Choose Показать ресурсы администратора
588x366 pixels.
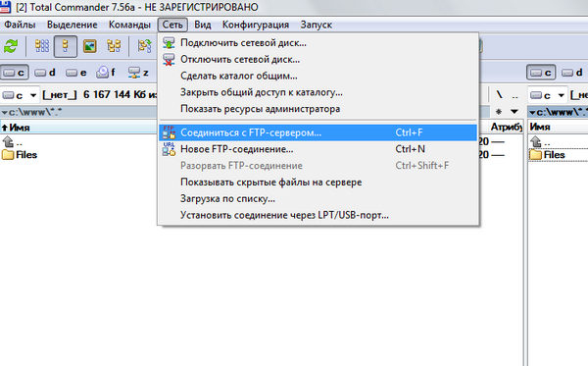[x=318, y=109]
